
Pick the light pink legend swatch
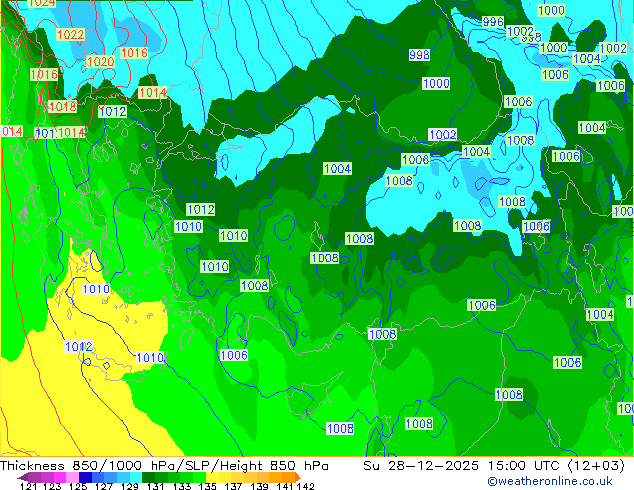click(72, 477)
